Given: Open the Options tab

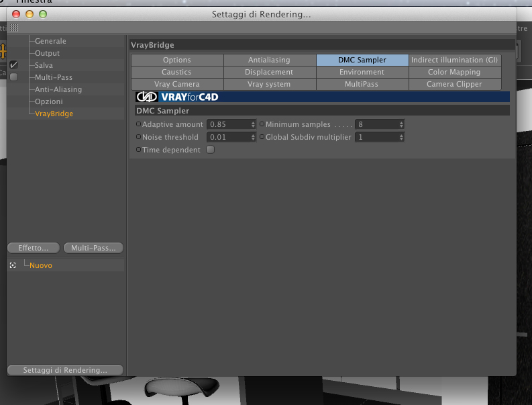Looking at the screenshot, I should point(177,60).
